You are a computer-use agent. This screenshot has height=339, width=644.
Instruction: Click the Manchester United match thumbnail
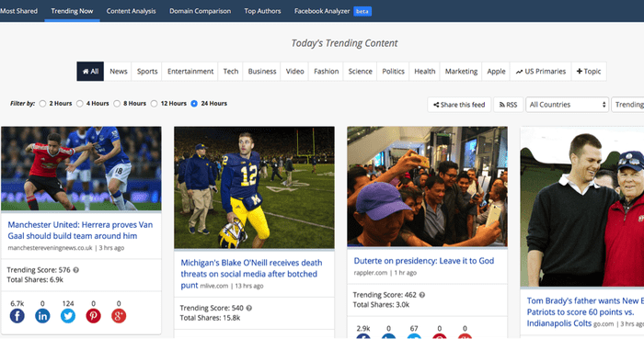(x=81, y=168)
